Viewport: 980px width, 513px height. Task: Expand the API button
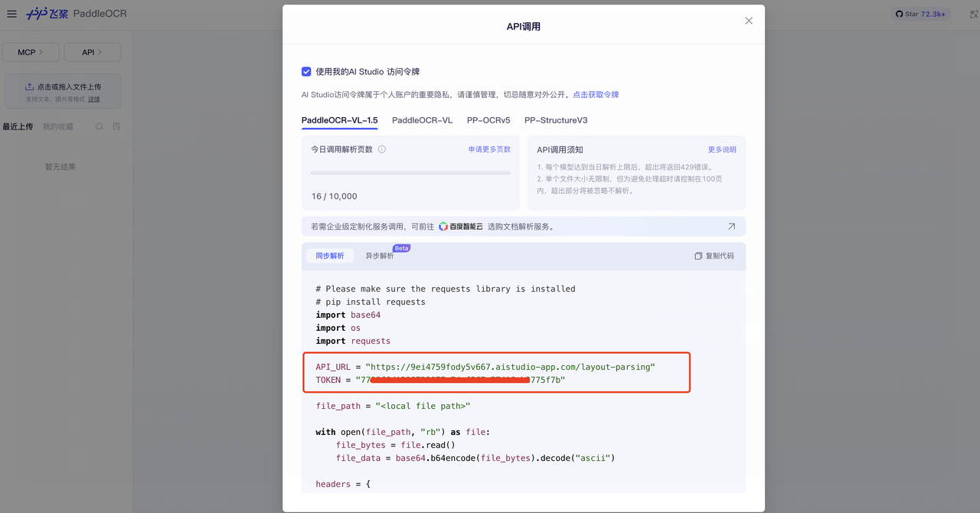click(92, 52)
